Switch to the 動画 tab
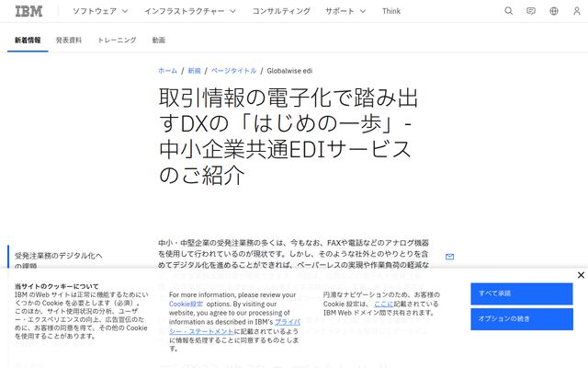The width and height of the screenshot is (588, 368). click(x=159, y=40)
